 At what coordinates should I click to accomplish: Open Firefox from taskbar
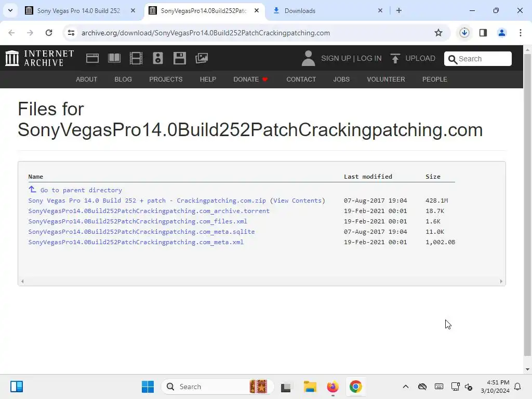tap(333, 387)
